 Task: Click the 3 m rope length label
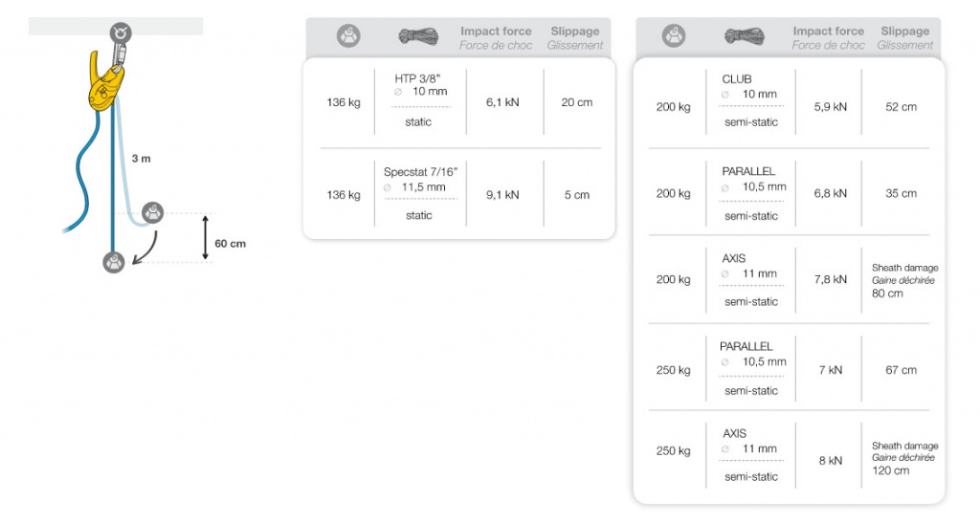tap(142, 159)
